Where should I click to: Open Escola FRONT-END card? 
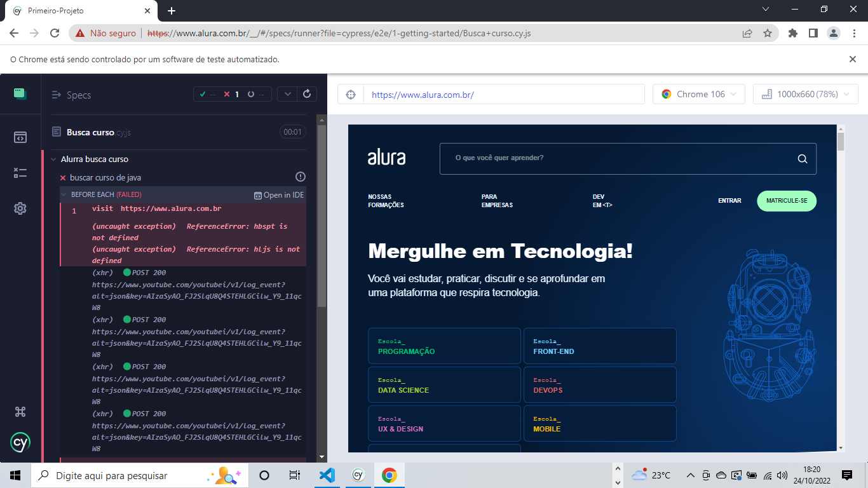600,346
